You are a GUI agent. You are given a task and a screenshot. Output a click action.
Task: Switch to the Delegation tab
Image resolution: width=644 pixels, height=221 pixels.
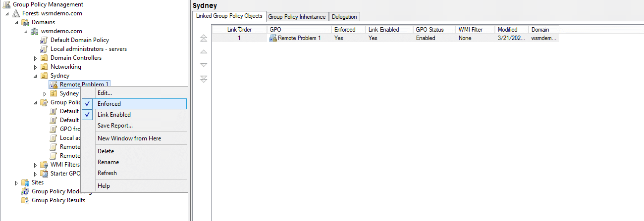tap(344, 17)
